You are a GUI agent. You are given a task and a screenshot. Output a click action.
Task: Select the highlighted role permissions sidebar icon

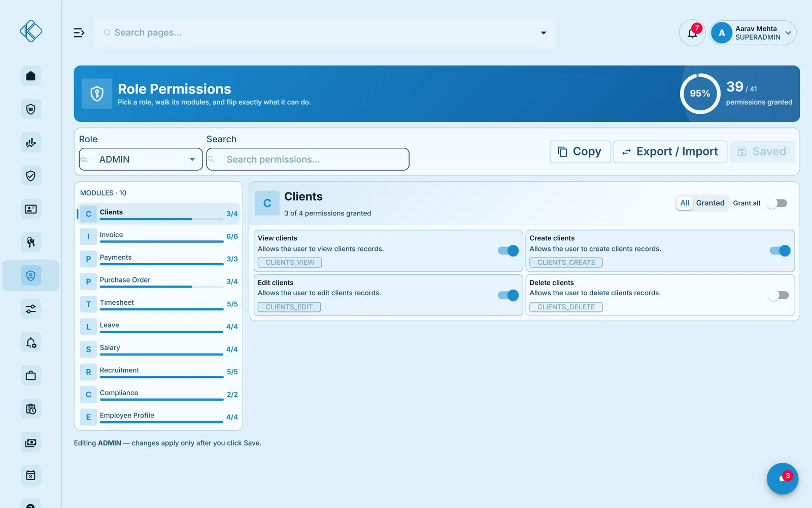coord(31,276)
